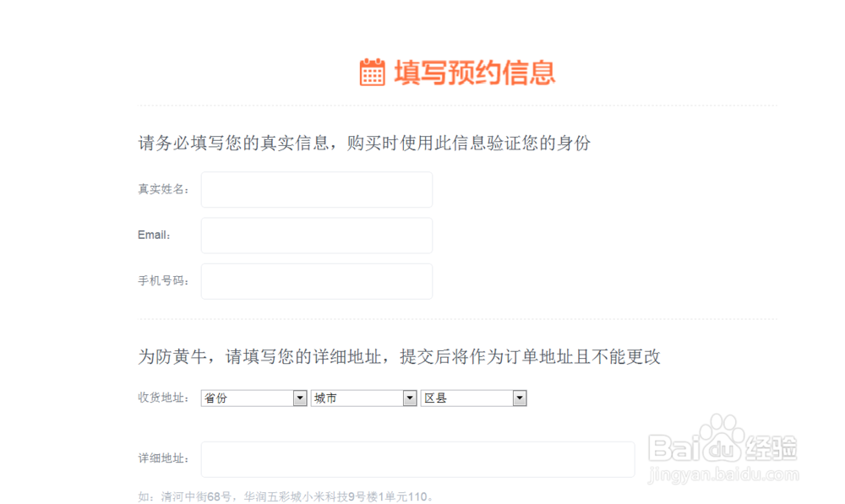This screenshot has height=504, width=845.
Task: Click the 手机号码 label text
Action: (164, 280)
